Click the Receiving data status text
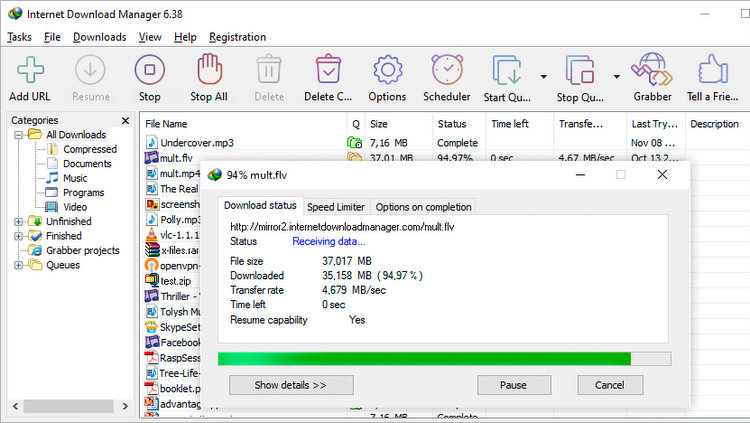Viewport: 750px width, 423px height. click(329, 242)
